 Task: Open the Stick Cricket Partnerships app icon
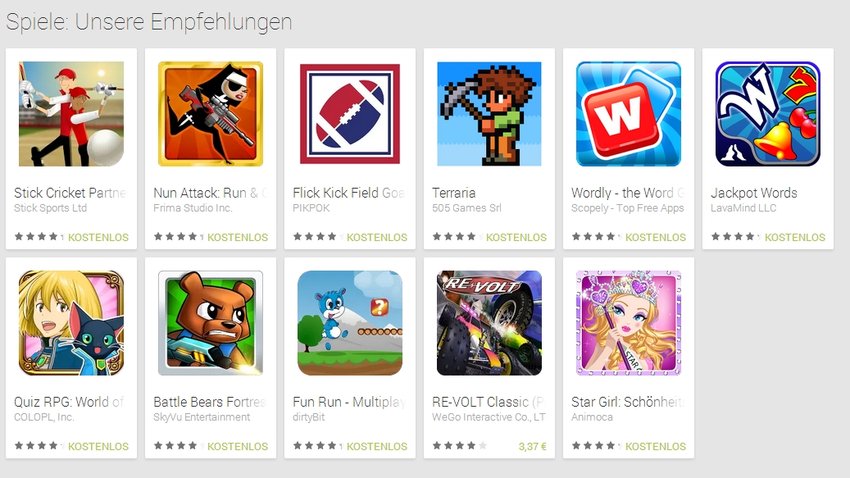point(71,114)
